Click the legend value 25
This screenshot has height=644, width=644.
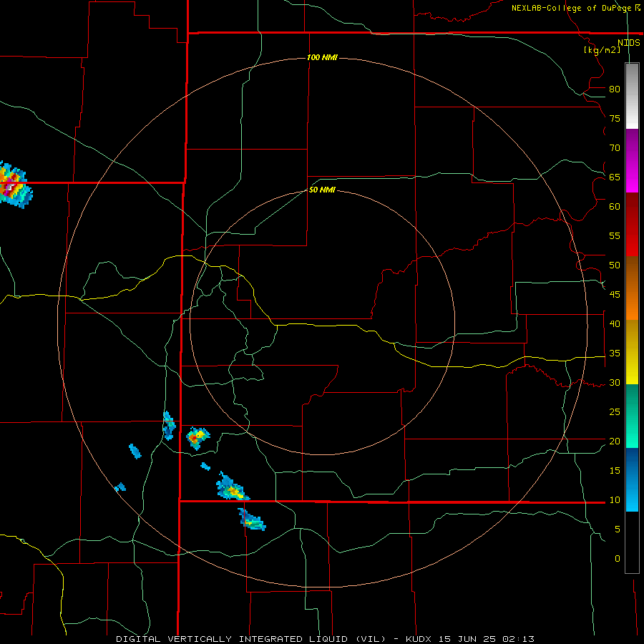tap(615, 412)
